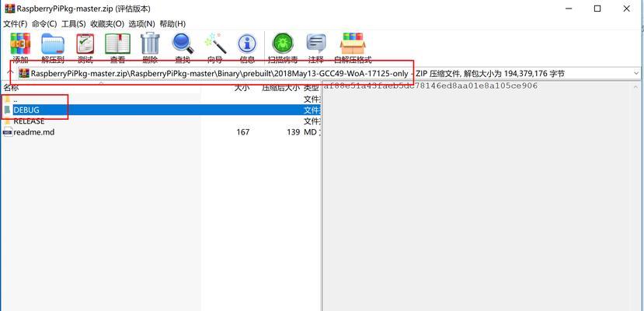Select the '..' parent directory row
The width and height of the screenshot is (644, 311).
pyautogui.click(x=161, y=100)
